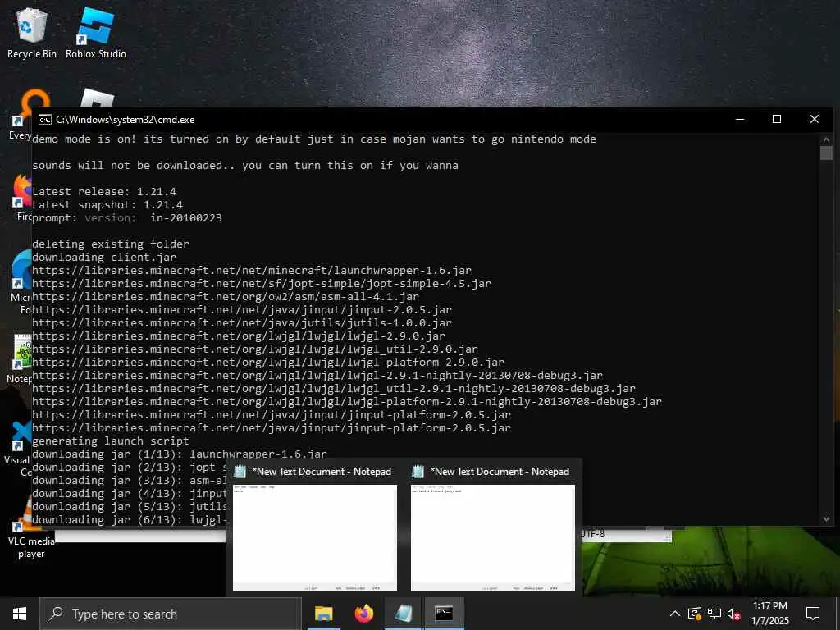Open File Explorer from the taskbar
The width and height of the screenshot is (840, 630).
coord(323,614)
